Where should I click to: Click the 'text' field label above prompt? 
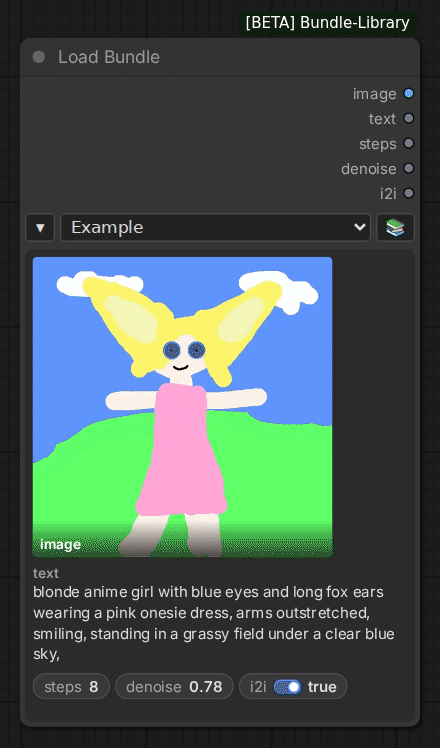pos(46,573)
